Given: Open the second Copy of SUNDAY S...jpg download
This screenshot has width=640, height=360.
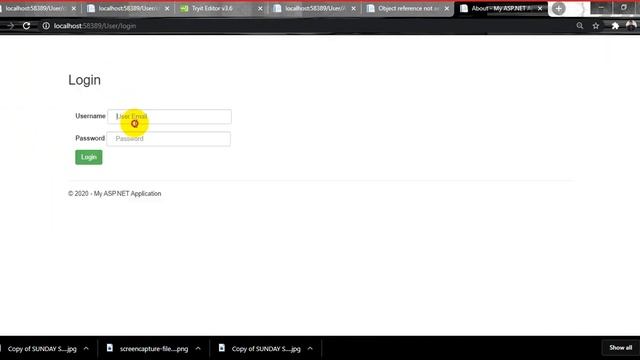Looking at the screenshot, I should tap(266, 349).
